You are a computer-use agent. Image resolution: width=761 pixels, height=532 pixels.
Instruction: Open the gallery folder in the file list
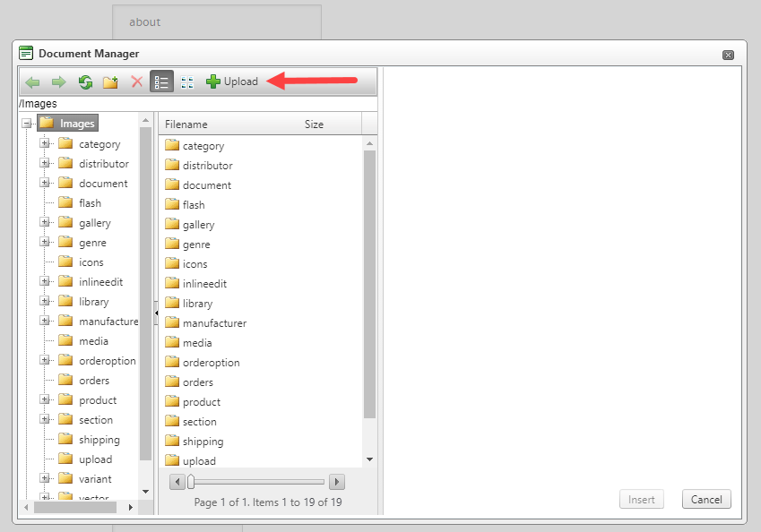tap(199, 224)
